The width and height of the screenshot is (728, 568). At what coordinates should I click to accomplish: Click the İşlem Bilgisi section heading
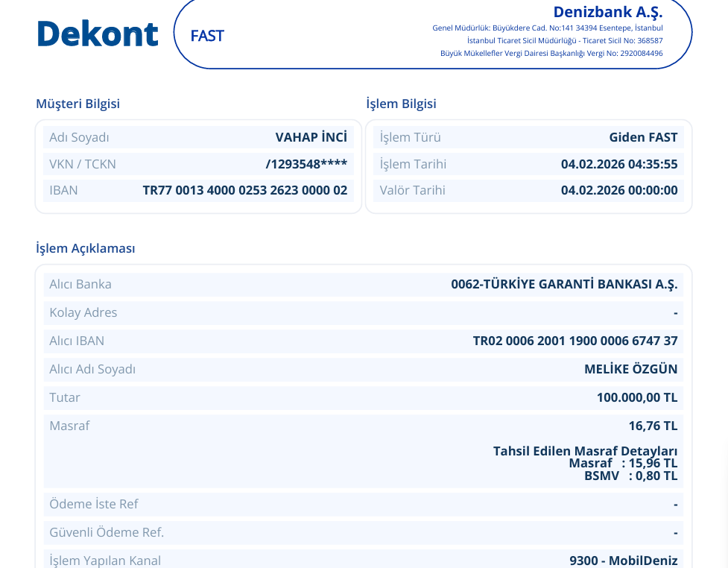(401, 104)
